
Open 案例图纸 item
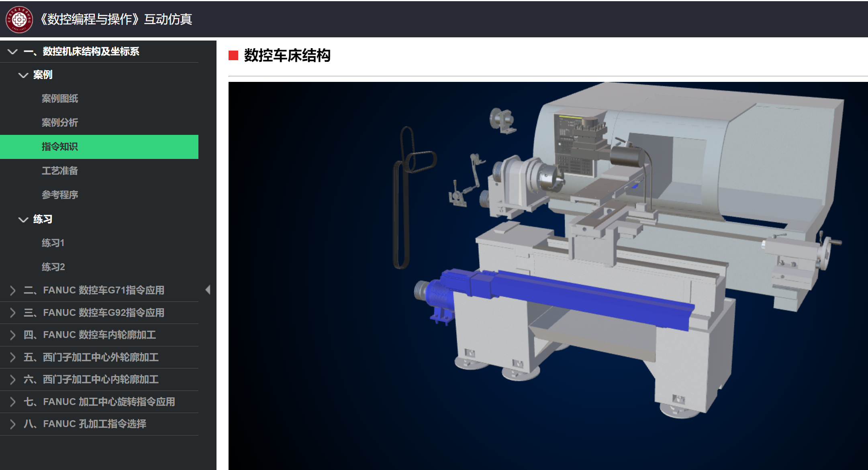tap(60, 99)
